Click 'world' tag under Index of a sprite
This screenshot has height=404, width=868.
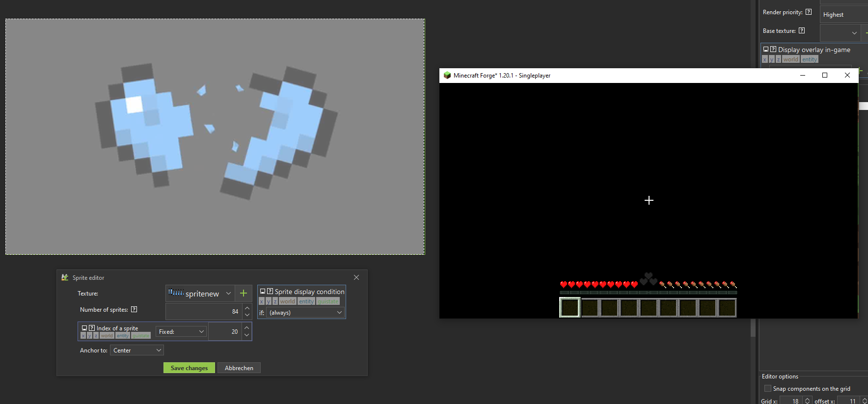tap(107, 336)
